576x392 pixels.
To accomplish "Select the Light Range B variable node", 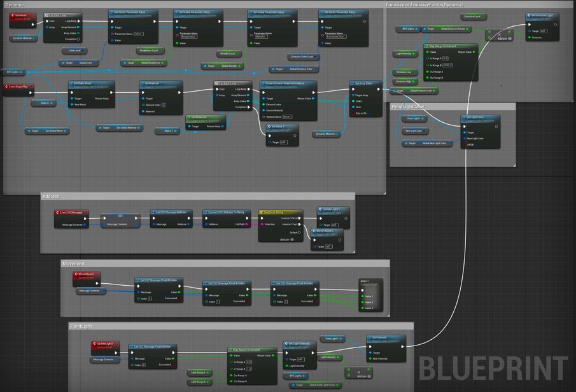I will click(x=199, y=382).
